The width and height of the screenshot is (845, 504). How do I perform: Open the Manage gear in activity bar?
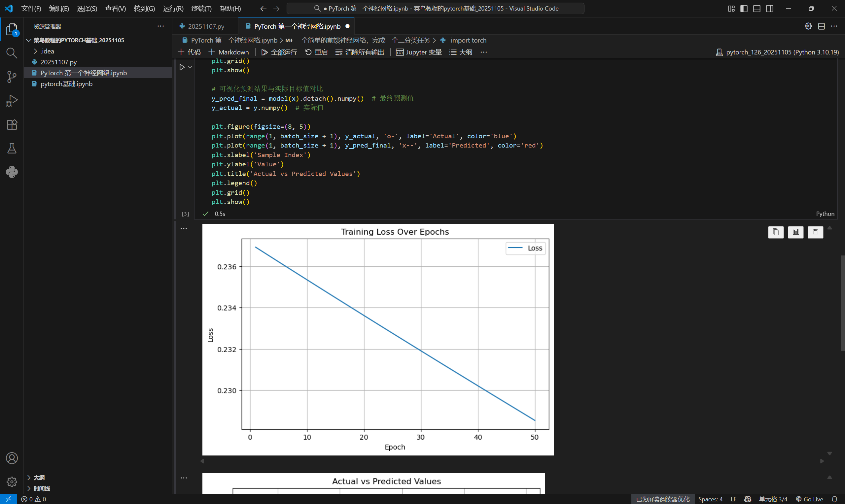[12, 481]
